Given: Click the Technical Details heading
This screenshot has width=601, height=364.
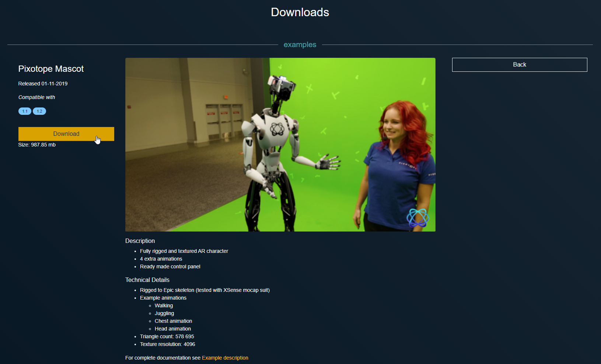Looking at the screenshot, I should (147, 280).
